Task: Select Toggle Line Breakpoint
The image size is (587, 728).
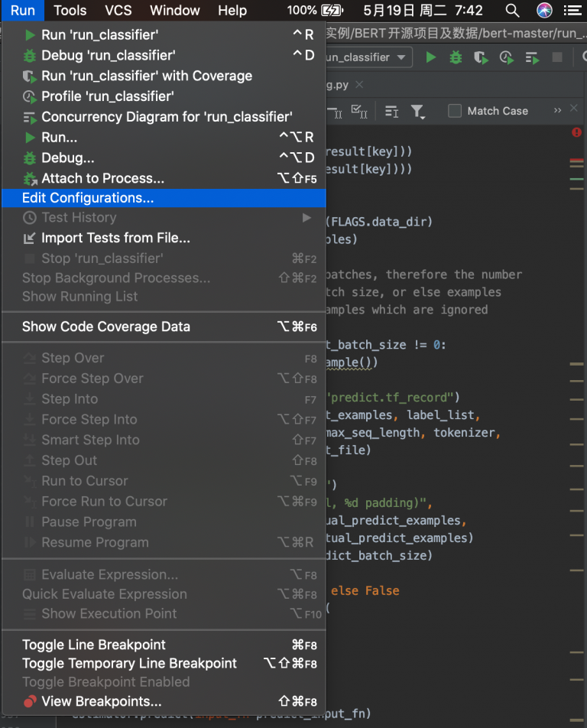Action: pyautogui.click(x=164, y=645)
